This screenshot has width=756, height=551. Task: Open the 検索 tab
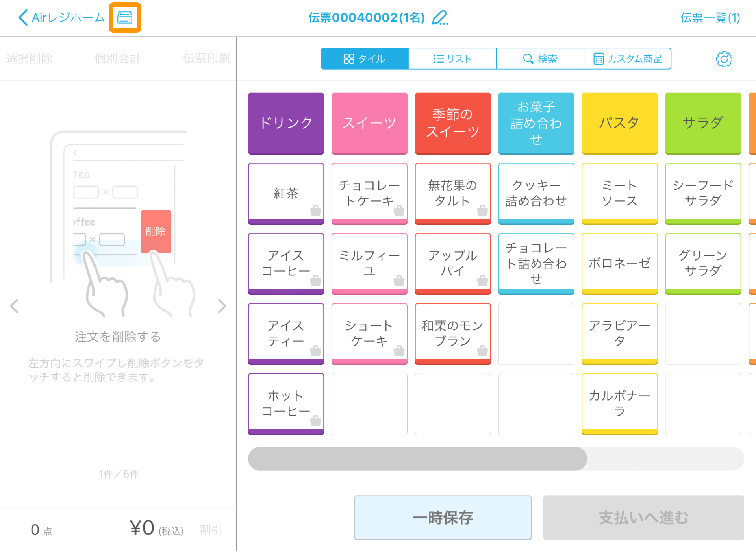point(540,59)
